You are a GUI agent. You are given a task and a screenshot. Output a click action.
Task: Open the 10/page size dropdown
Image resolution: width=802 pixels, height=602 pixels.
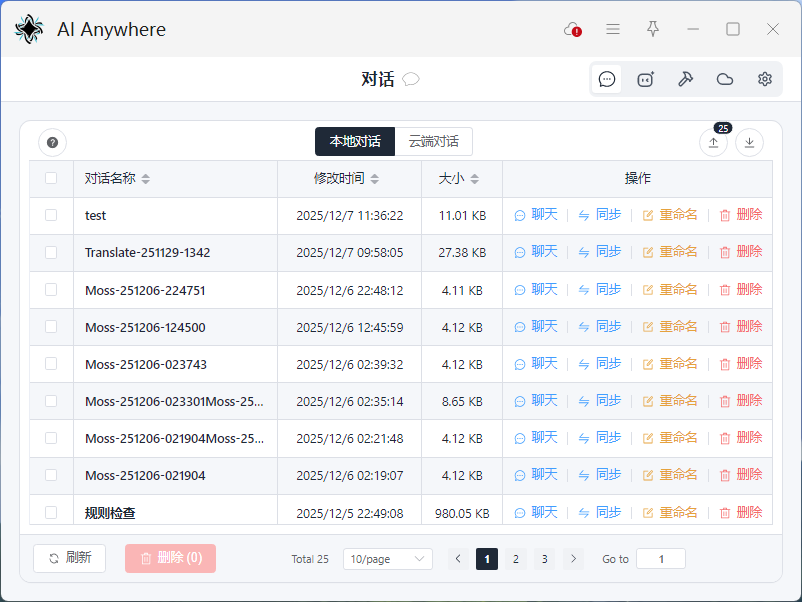[387, 559]
